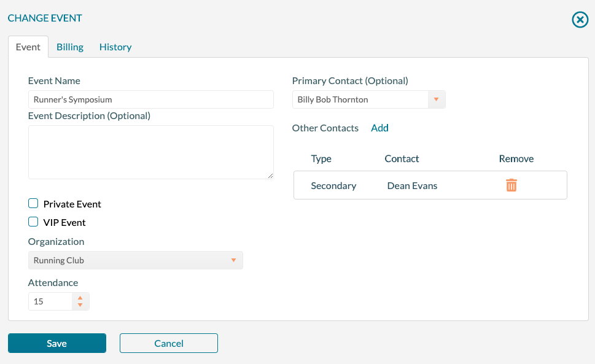Switch to the History tab

tap(115, 47)
